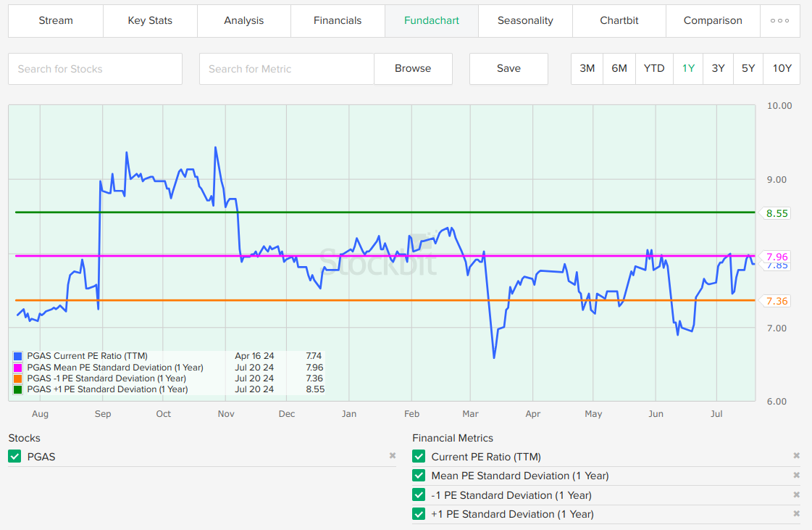Toggle Current PE Ratio (TTM) checkbox
The width and height of the screenshot is (812, 530).
click(x=419, y=457)
